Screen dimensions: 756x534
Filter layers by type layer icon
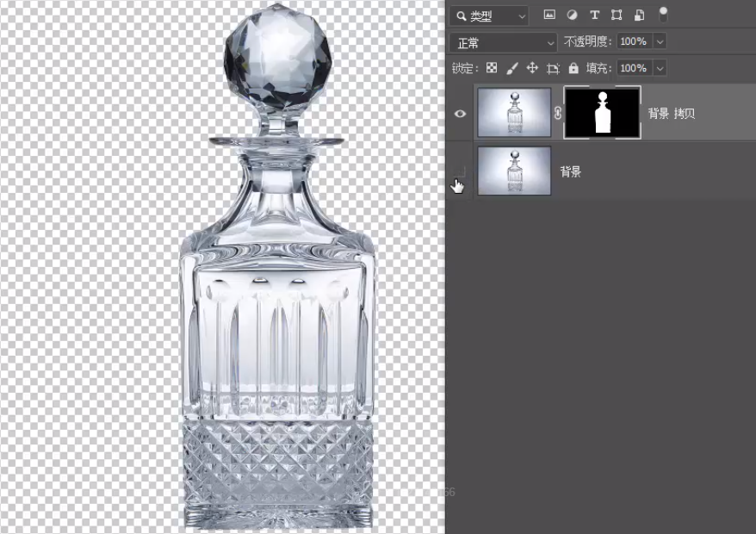point(594,15)
